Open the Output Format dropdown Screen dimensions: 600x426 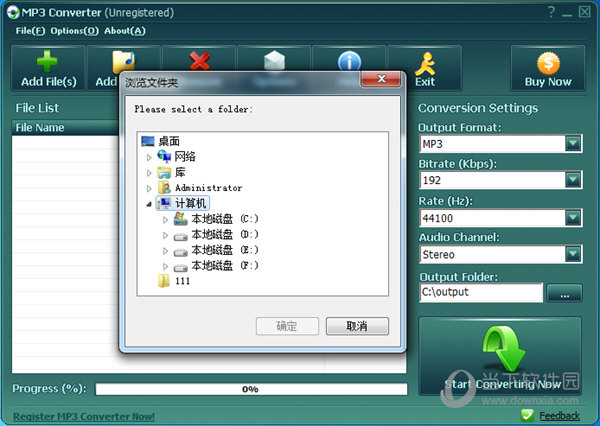pos(573,144)
